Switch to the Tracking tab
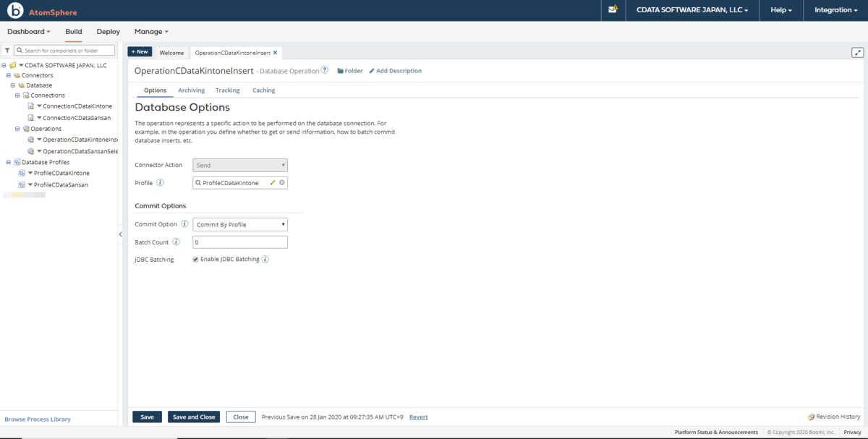The height and width of the screenshot is (439, 868). pos(227,90)
